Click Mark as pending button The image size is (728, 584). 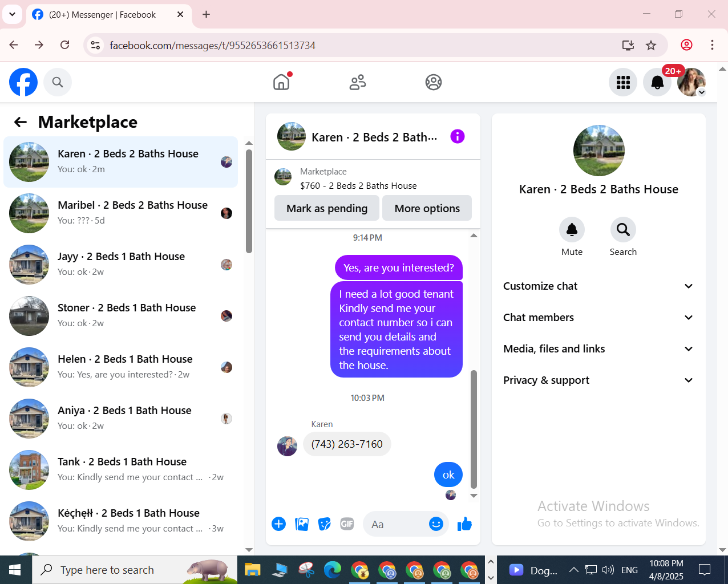[327, 208]
